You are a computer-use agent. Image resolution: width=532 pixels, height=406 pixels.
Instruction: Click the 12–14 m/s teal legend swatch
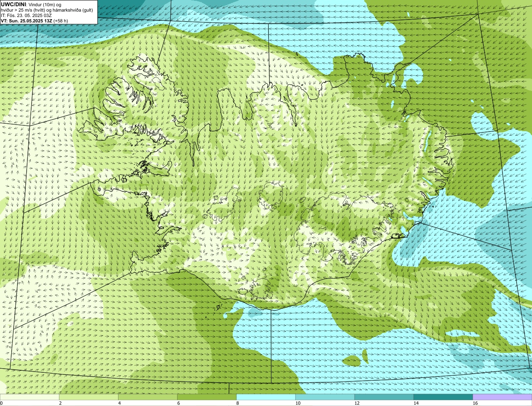pos(384,397)
